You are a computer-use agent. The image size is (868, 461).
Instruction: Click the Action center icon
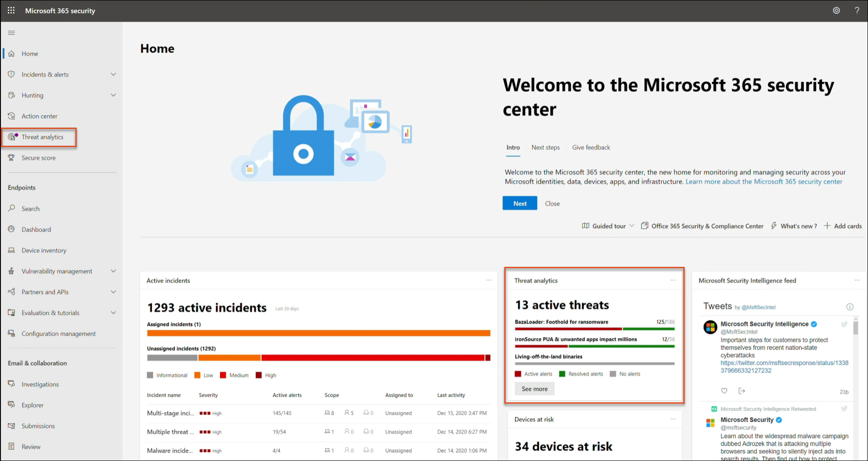click(x=12, y=116)
